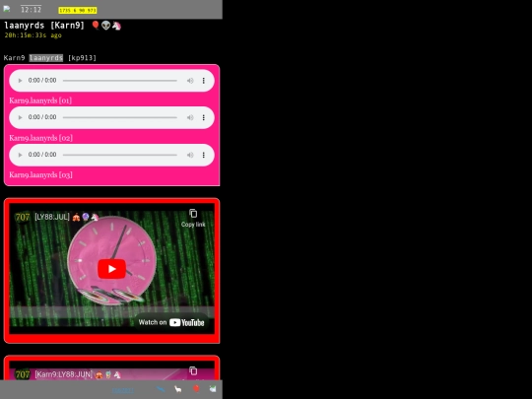The image size is (532, 399).
Task: Start the [LY88:JUL] YouTube video
Action: [x=111, y=269]
